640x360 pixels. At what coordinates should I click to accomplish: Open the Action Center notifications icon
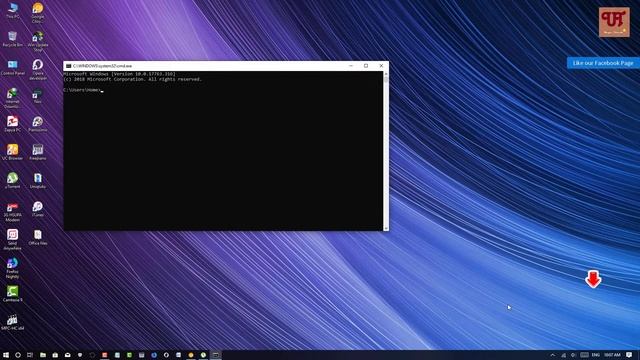pyautogui.click(x=629, y=355)
